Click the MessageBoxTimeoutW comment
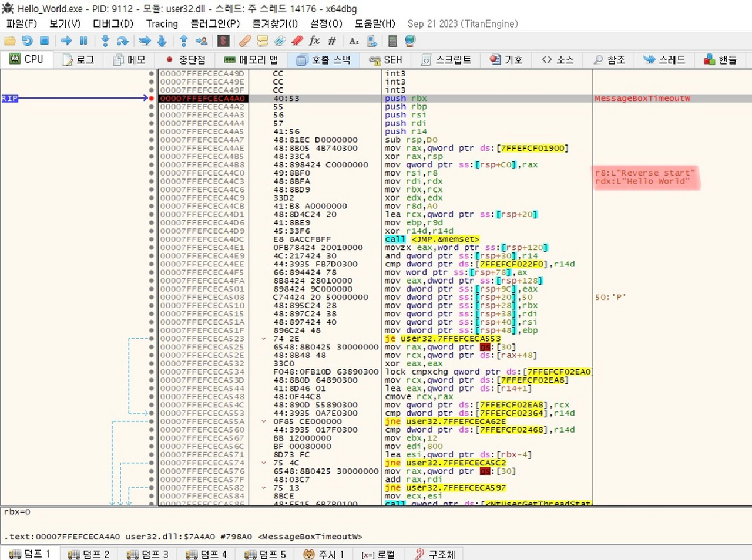Image resolution: width=752 pixels, height=560 pixels. (x=642, y=98)
